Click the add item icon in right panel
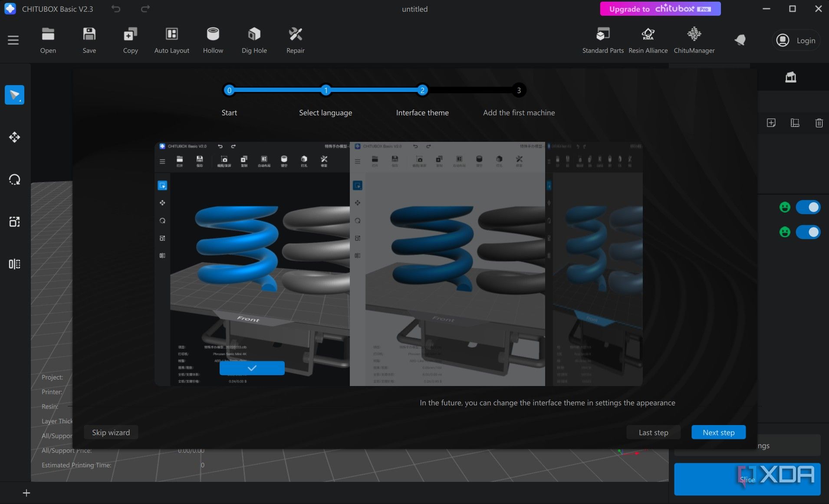 coord(771,123)
